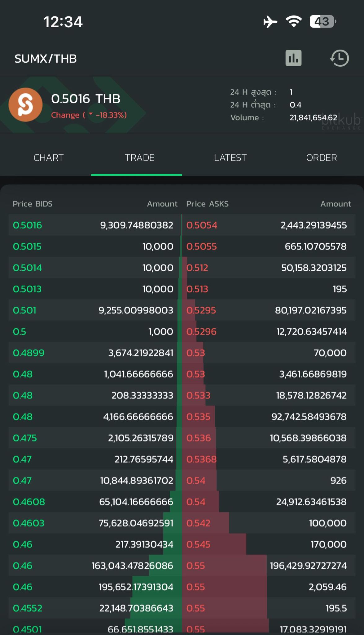Tap the SUMX/THB pair title
This screenshot has width=364, height=635.
coord(46,59)
